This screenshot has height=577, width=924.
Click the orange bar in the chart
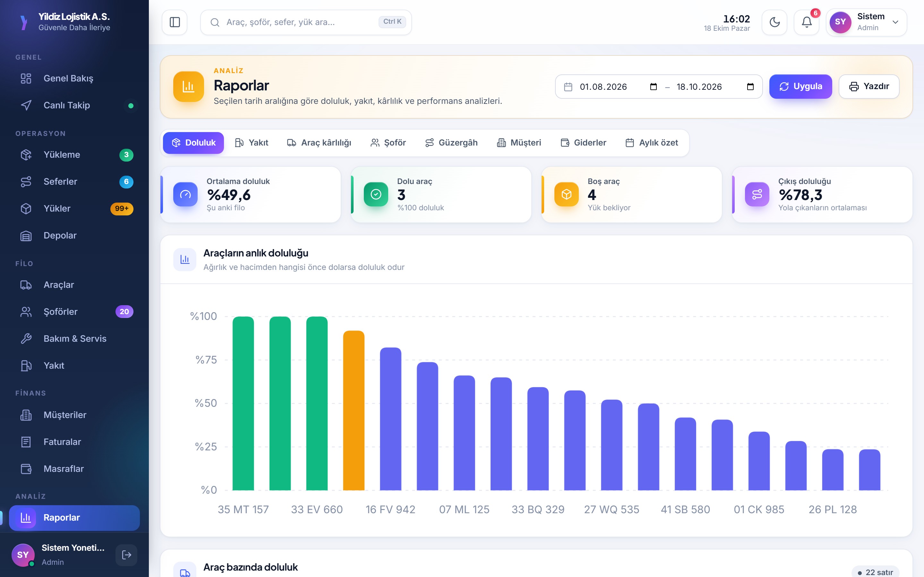coord(354,410)
